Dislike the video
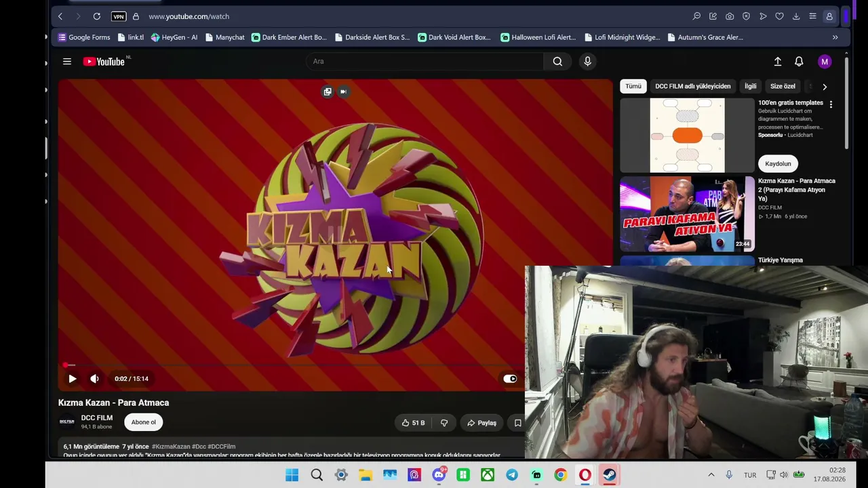 point(444,423)
